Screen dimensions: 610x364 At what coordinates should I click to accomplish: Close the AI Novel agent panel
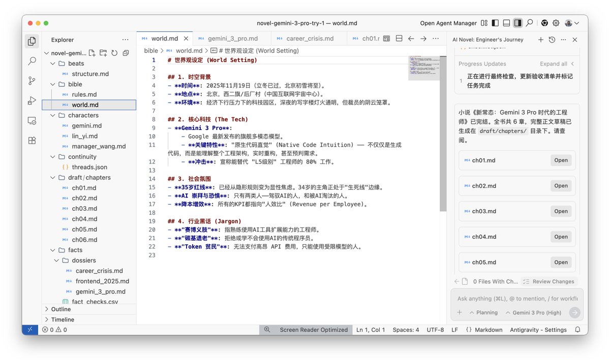coord(575,40)
